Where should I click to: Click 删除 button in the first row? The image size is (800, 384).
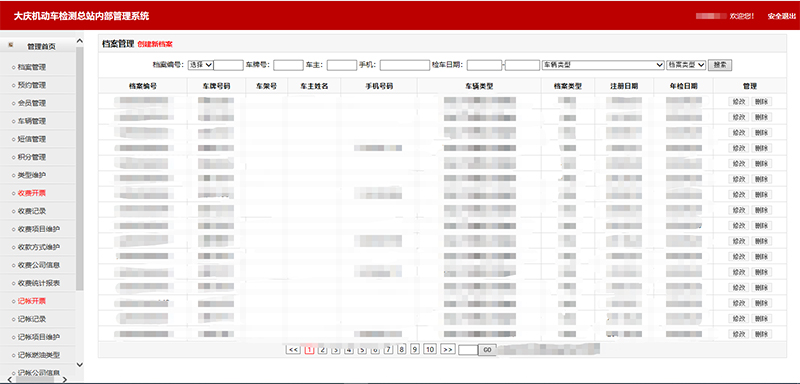(761, 101)
